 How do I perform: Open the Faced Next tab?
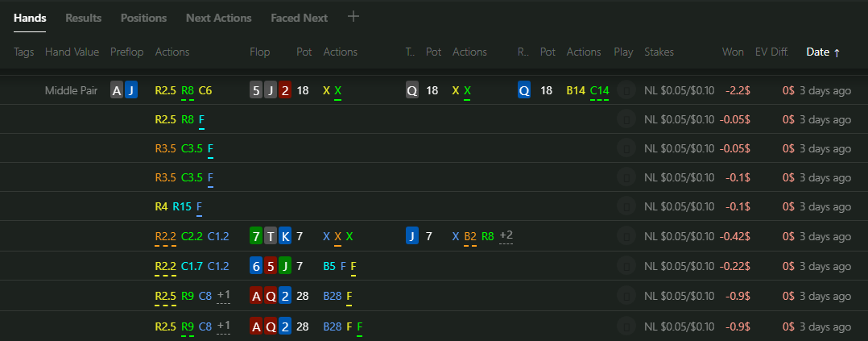[299, 18]
